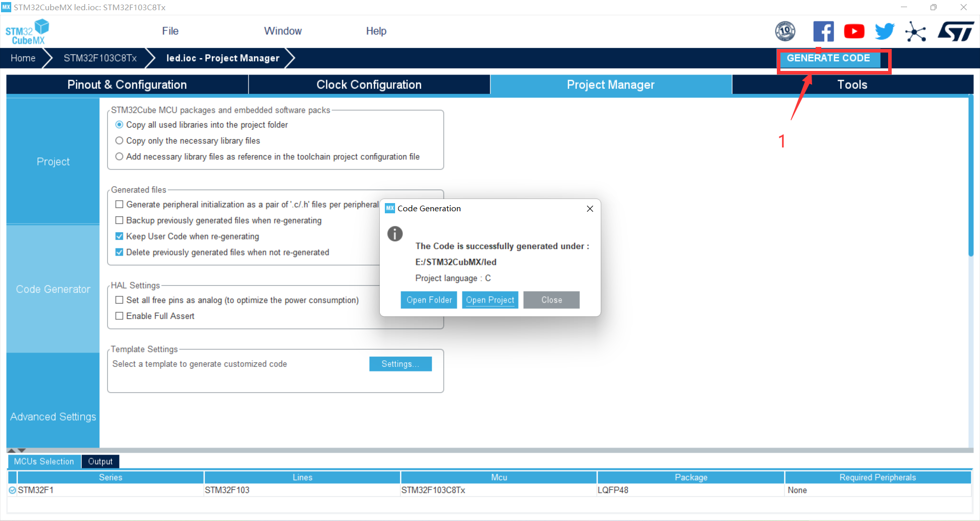
Task: Click the 'None' Required Peripherals cell
Action: (x=878, y=490)
